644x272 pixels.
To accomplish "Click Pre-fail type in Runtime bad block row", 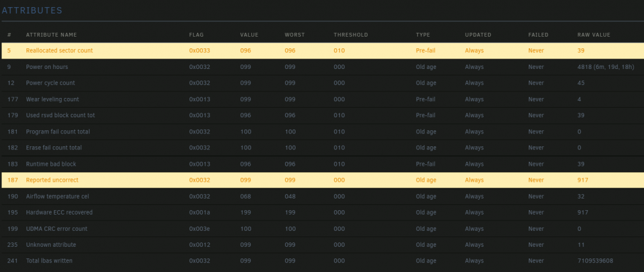I will click(x=426, y=164).
